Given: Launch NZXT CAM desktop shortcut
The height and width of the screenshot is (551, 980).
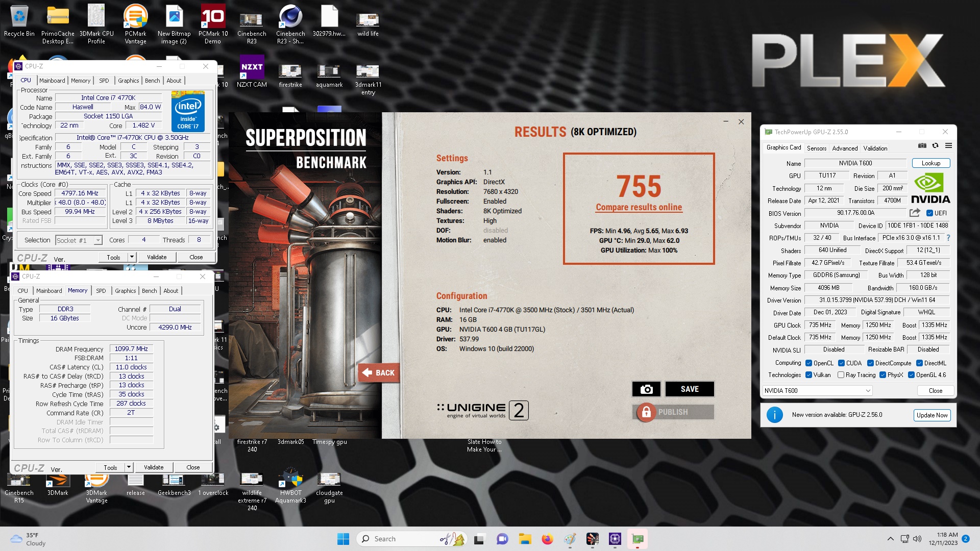Looking at the screenshot, I should pos(252,71).
